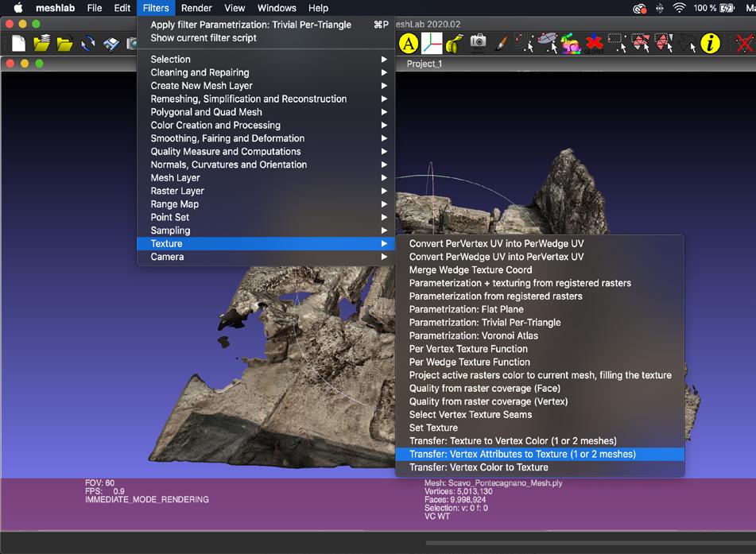This screenshot has width=756, height=554.
Task: Click the yellow info icon
Action: 710,44
